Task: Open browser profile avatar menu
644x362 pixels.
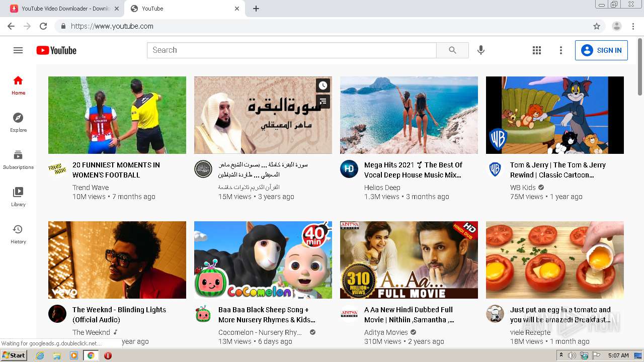Action: [617, 26]
